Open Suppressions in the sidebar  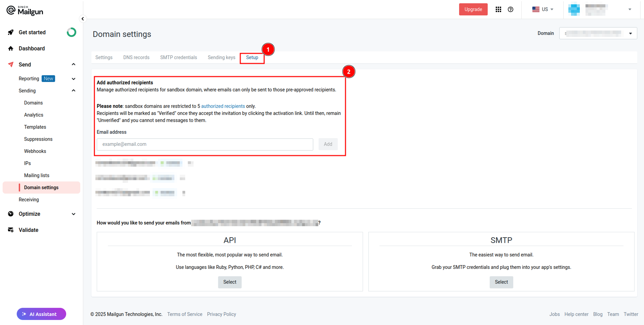pyautogui.click(x=38, y=139)
